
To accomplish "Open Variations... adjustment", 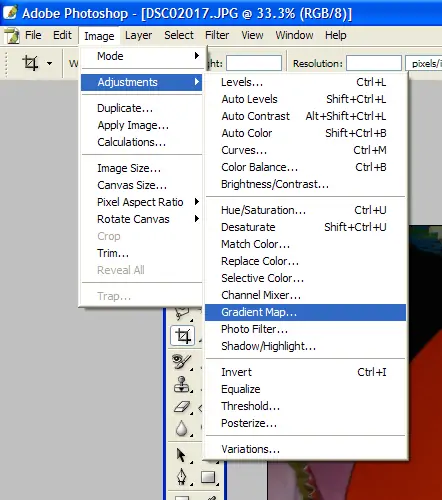I will point(305,449).
